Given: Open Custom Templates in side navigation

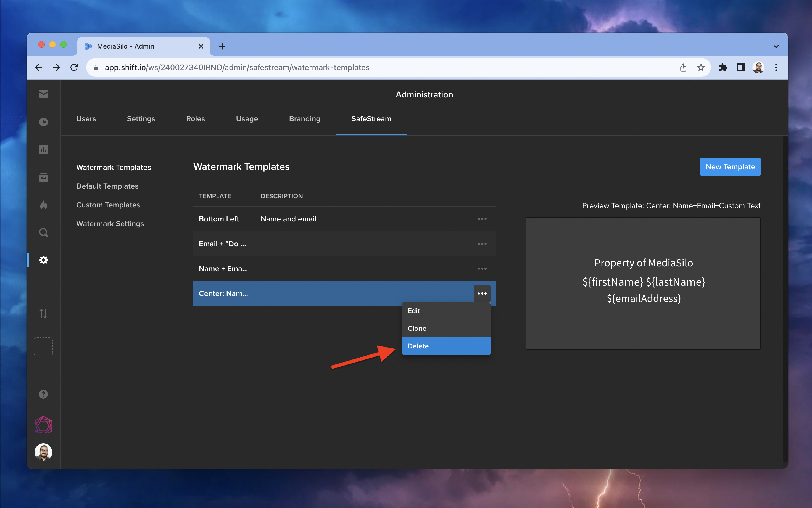Looking at the screenshot, I should point(108,205).
